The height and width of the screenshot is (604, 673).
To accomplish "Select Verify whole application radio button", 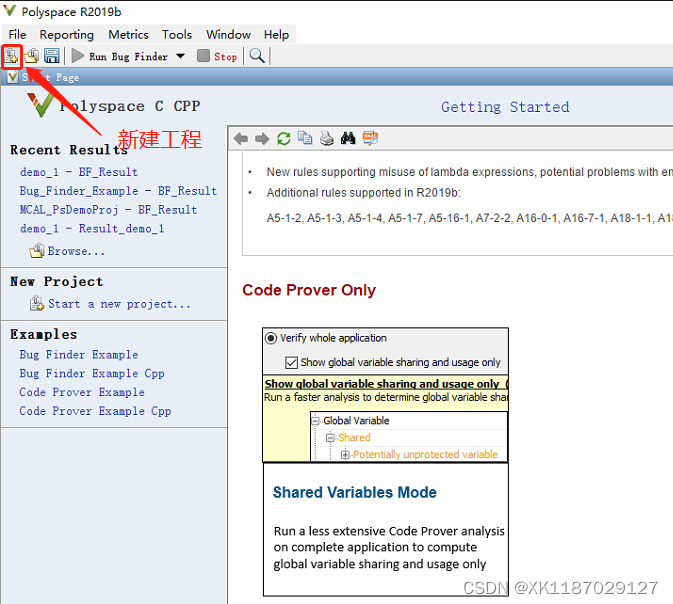I will (x=271, y=338).
